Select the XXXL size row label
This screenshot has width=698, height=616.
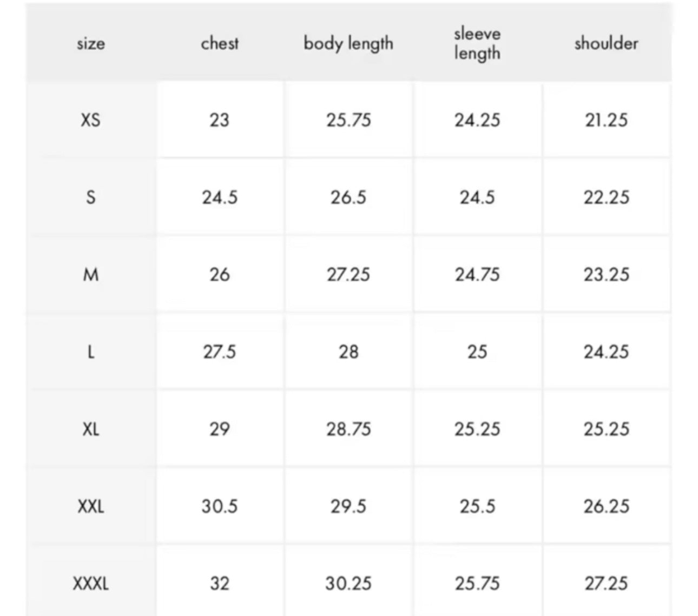[x=91, y=584]
